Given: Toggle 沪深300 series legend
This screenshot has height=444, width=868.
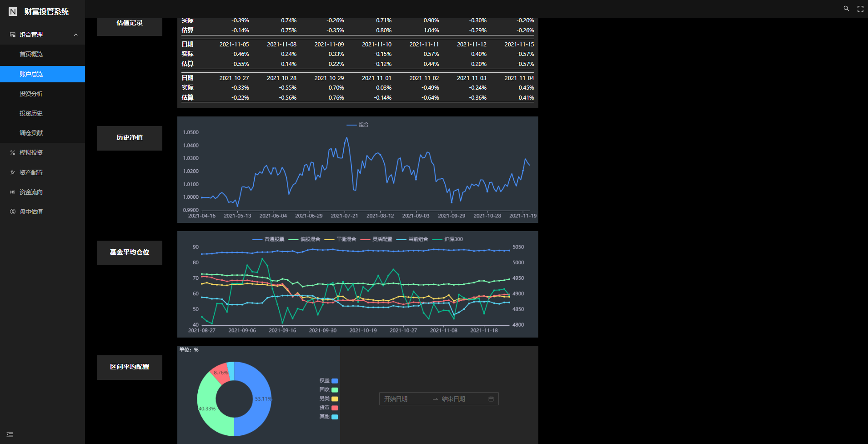Looking at the screenshot, I should [447, 239].
